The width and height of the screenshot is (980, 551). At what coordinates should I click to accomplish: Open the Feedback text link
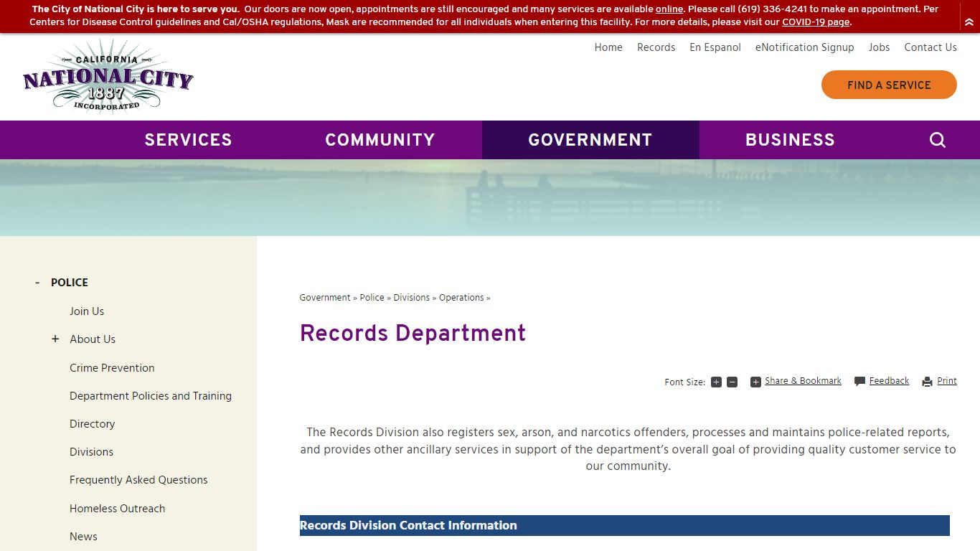coord(889,381)
